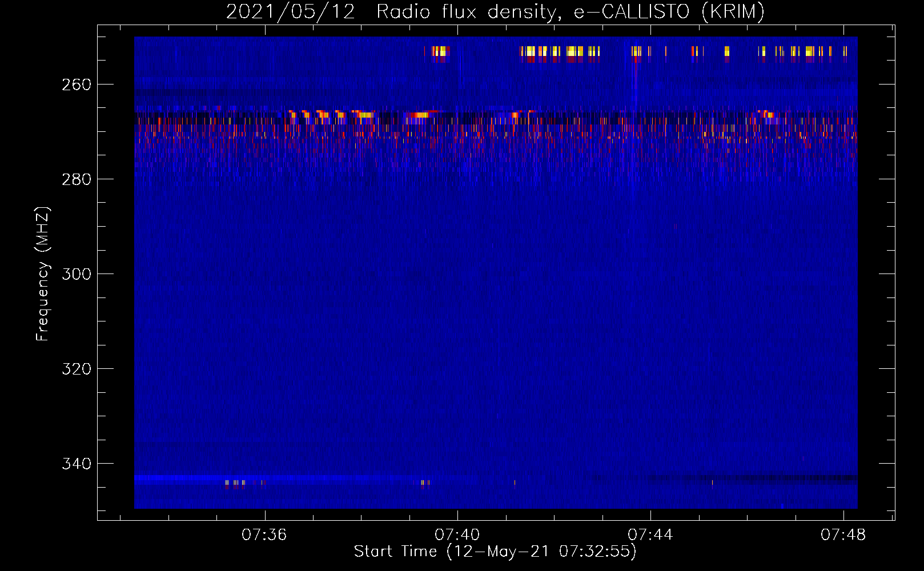Select the 320 frequency tick label
924x571 pixels.
tap(77, 369)
